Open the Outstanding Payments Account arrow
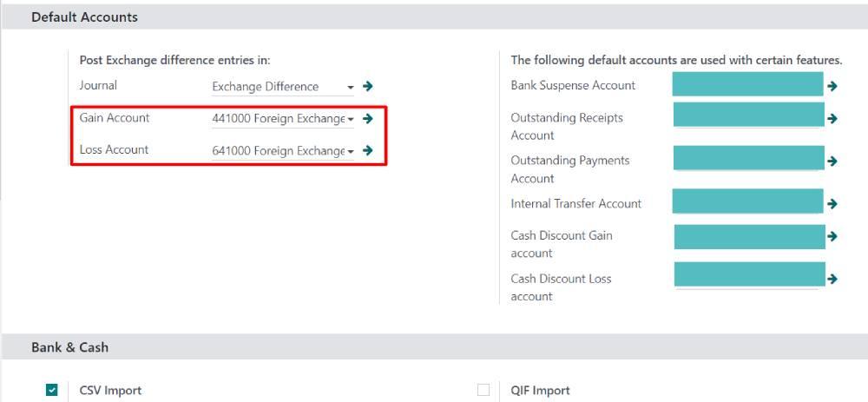 pyautogui.click(x=832, y=161)
